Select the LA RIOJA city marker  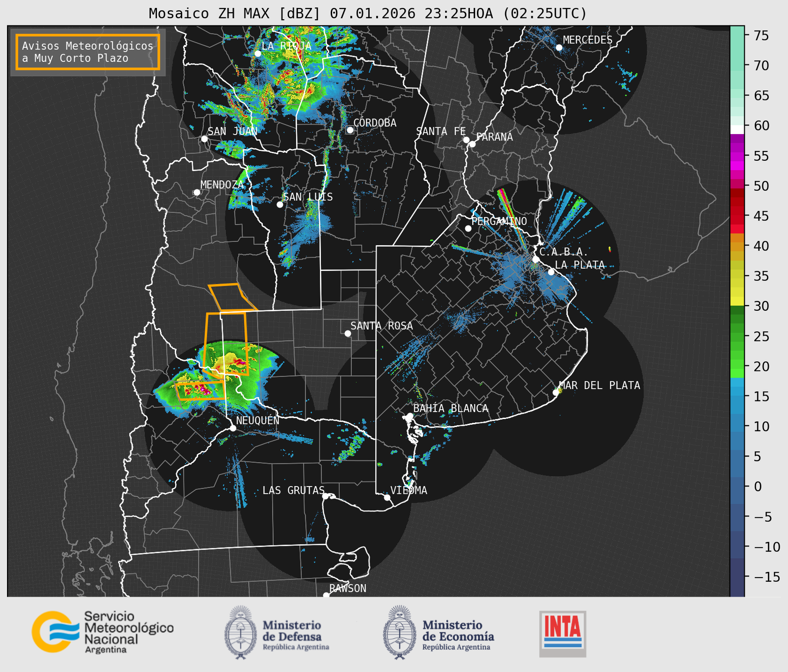click(258, 54)
